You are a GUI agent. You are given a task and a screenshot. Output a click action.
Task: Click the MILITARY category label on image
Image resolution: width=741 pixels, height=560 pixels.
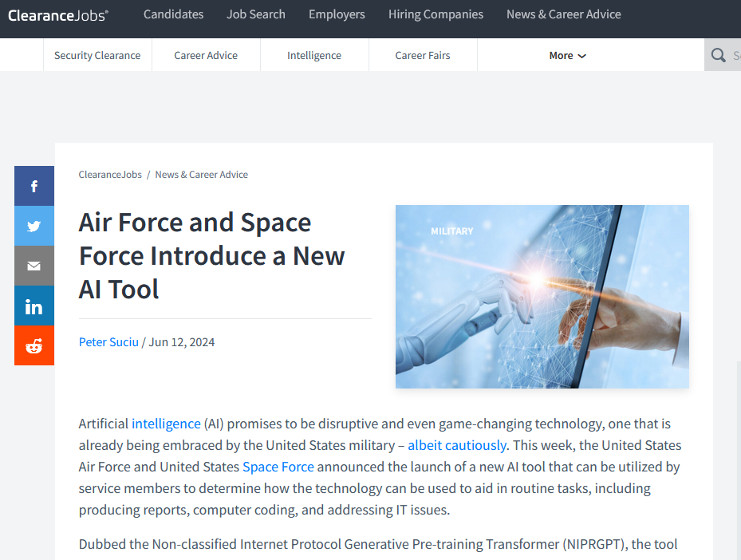coord(451,231)
